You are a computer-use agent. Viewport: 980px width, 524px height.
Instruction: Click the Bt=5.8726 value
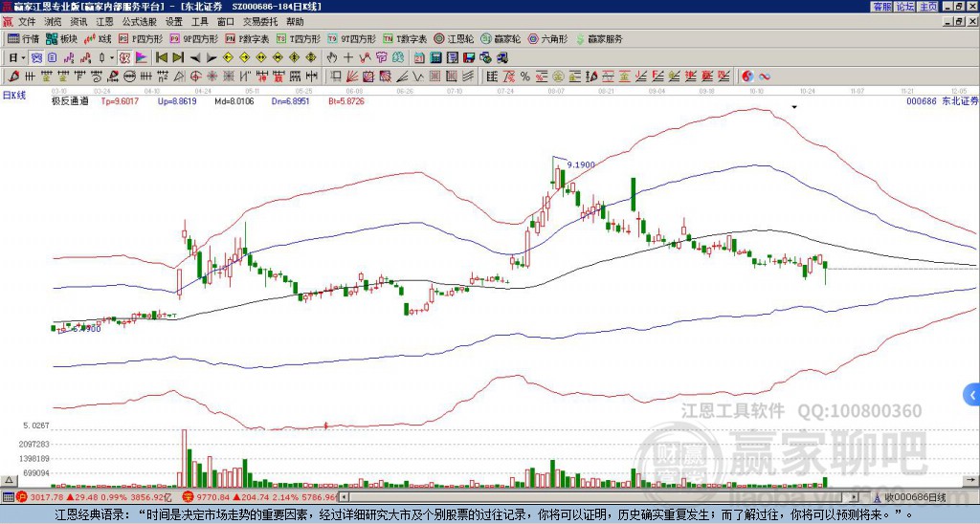[x=345, y=101]
